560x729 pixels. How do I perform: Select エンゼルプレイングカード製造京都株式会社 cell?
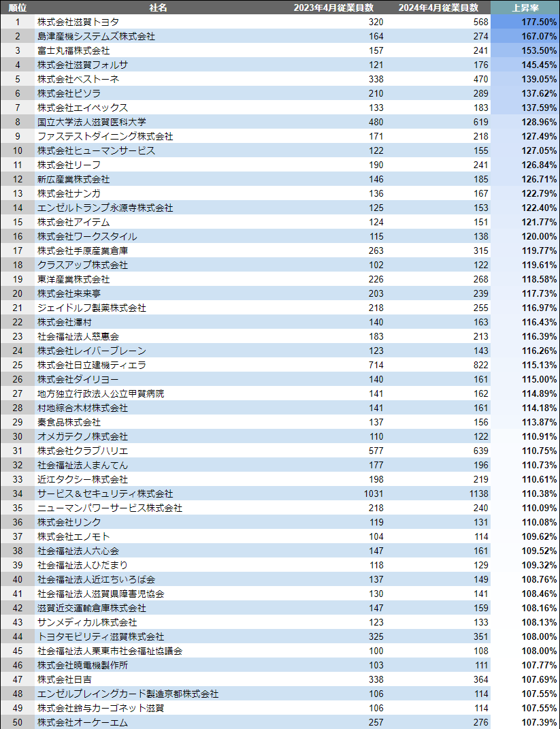pyautogui.click(x=159, y=694)
